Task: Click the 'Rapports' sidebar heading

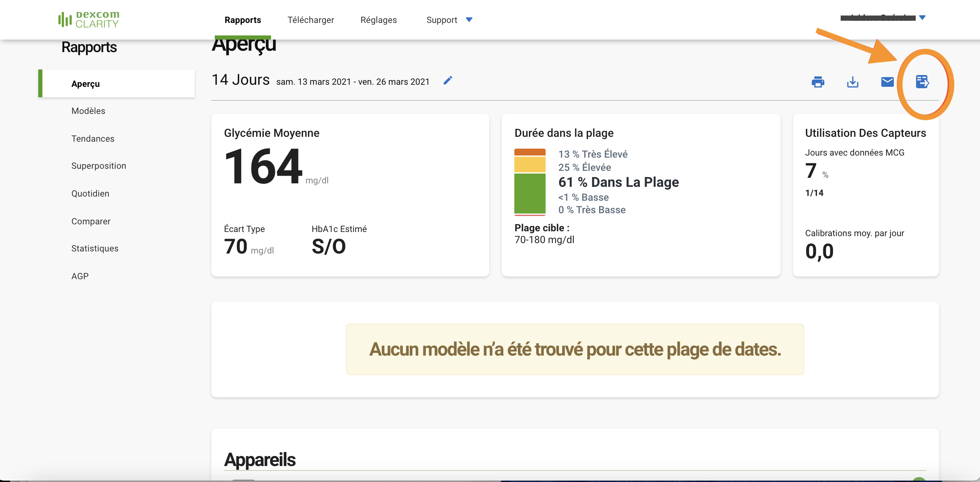Action: (x=89, y=47)
